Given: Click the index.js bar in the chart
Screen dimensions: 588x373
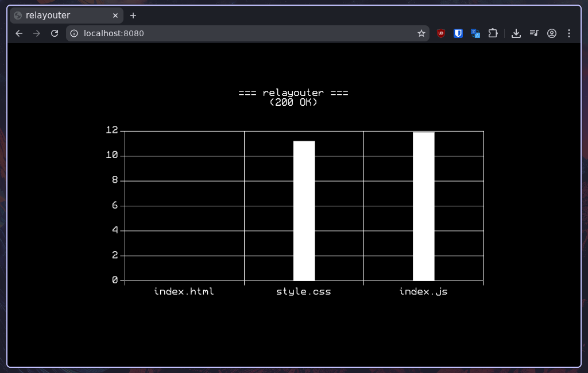Looking at the screenshot, I should pyautogui.click(x=423, y=206).
